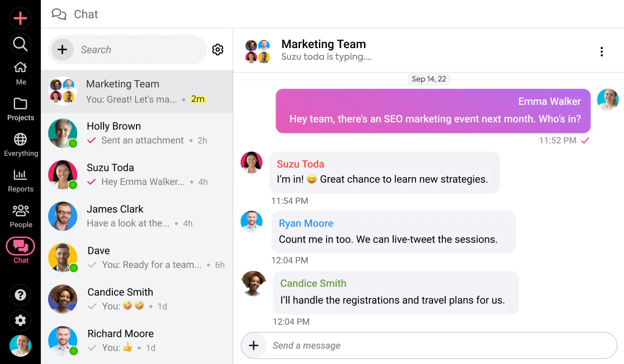Viewport: 624px width, 364px height.
Task: Open Holly Brown's chat
Action: pyautogui.click(x=137, y=132)
